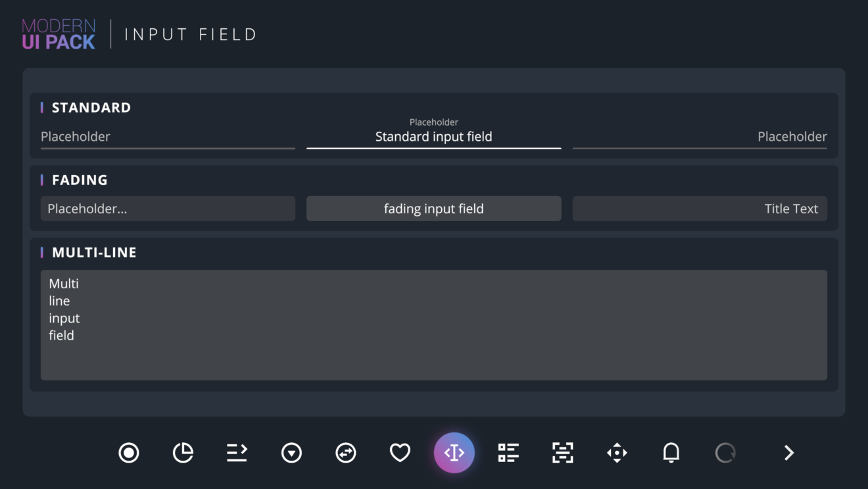
Task: Click the heart favorite toggle icon
Action: [x=400, y=453]
